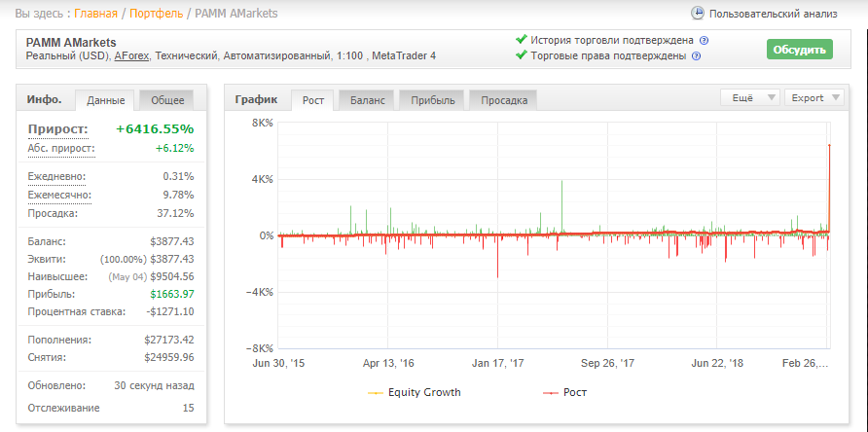
Task: Select the Баланс chart tab
Action: click(x=368, y=100)
